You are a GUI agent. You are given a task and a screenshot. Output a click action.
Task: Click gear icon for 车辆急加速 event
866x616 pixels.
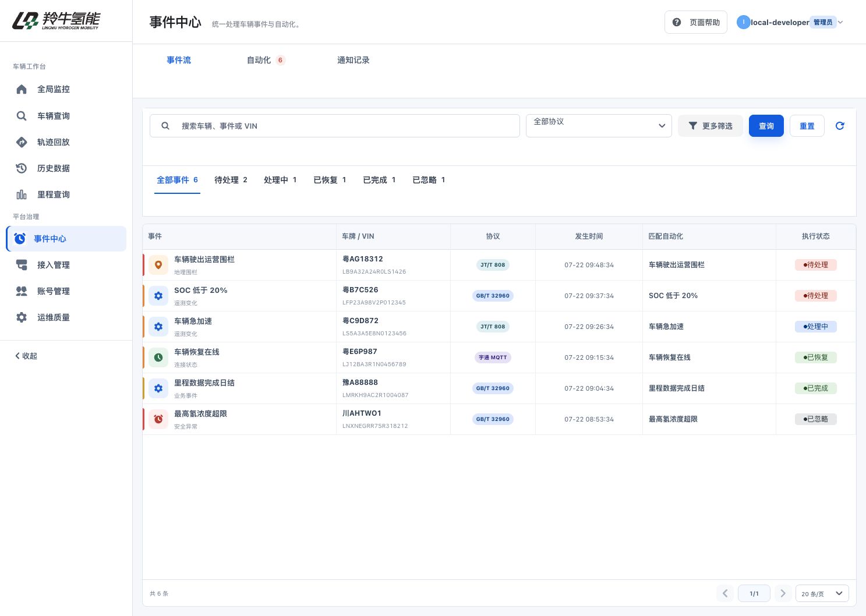(158, 327)
